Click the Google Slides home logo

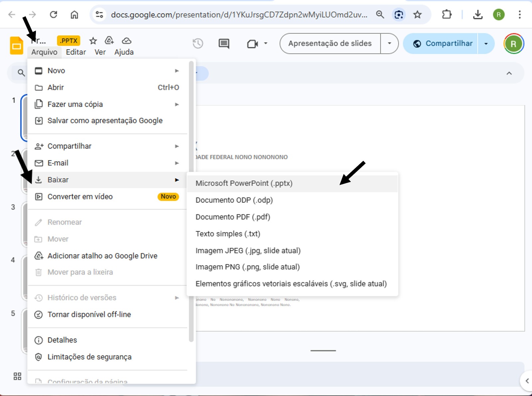(x=16, y=46)
